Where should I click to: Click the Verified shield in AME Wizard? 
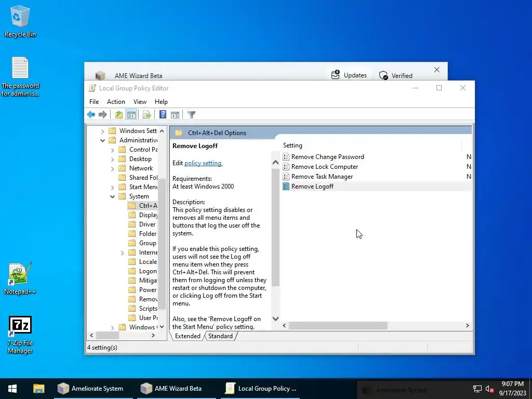tap(383, 75)
